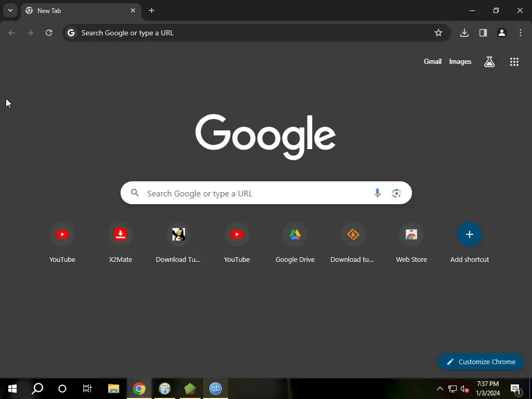Click the center Google search box
The width and height of the screenshot is (532, 399).
[266, 193]
